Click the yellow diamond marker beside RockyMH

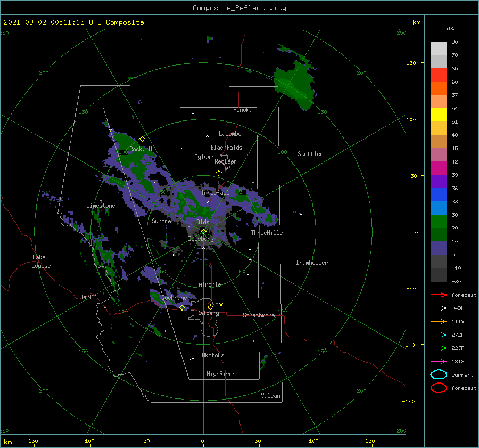pos(142,139)
